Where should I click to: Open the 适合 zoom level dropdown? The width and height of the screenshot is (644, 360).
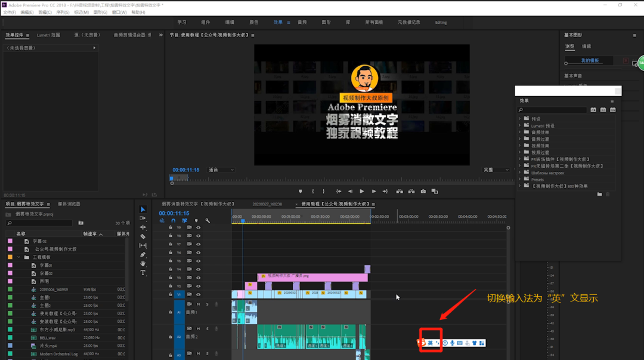[221, 170]
